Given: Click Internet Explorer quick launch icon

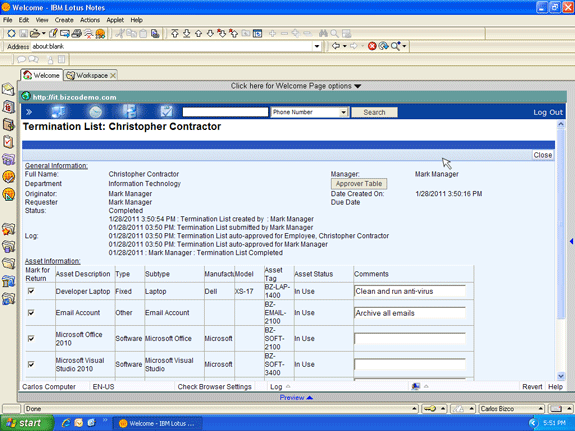Looking at the screenshot, I should click(66, 423).
